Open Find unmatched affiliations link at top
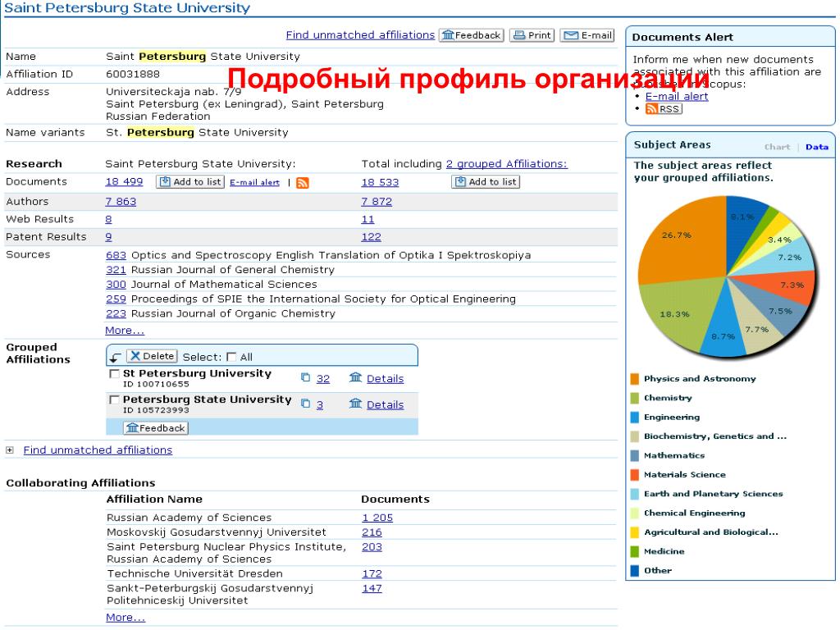The width and height of the screenshot is (840, 630). click(x=360, y=34)
